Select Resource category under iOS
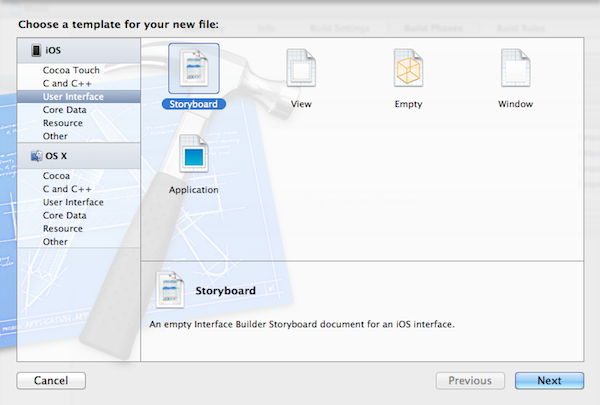This screenshot has width=600, height=405. [x=79, y=123]
